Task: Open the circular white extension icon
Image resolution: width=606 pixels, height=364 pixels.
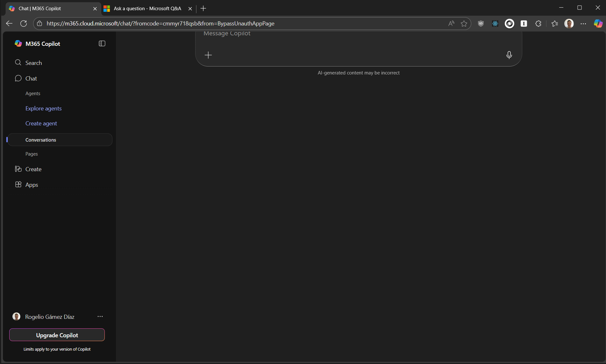Action: (x=510, y=24)
